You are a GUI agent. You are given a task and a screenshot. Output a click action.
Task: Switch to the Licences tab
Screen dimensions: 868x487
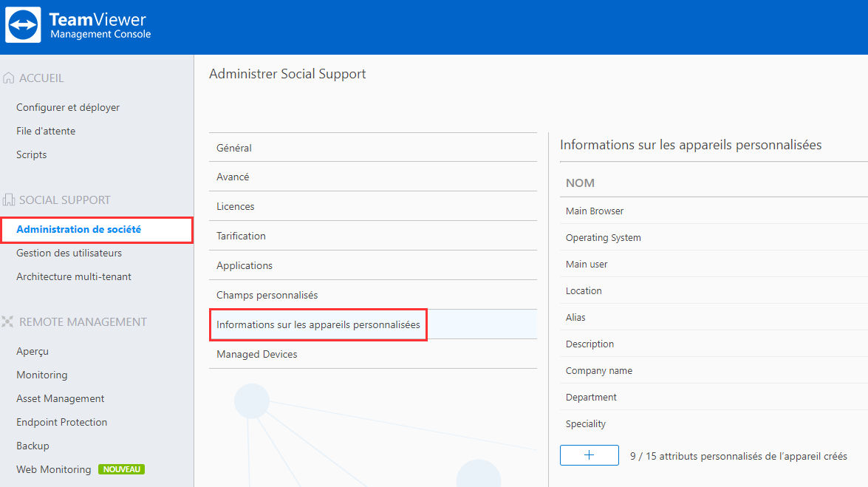point(372,206)
